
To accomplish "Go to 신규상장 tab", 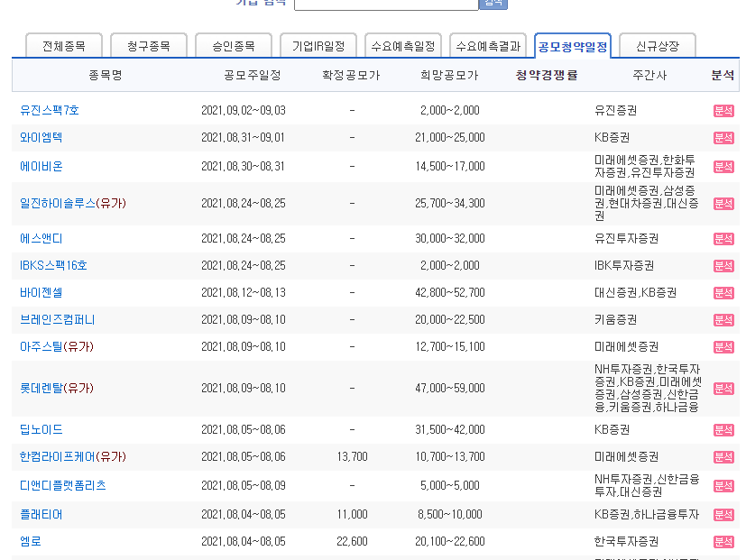I will point(658,46).
